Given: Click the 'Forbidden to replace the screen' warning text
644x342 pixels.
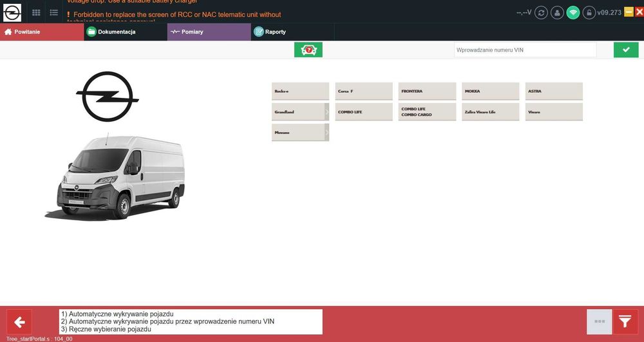Looking at the screenshot, I should 174,14.
